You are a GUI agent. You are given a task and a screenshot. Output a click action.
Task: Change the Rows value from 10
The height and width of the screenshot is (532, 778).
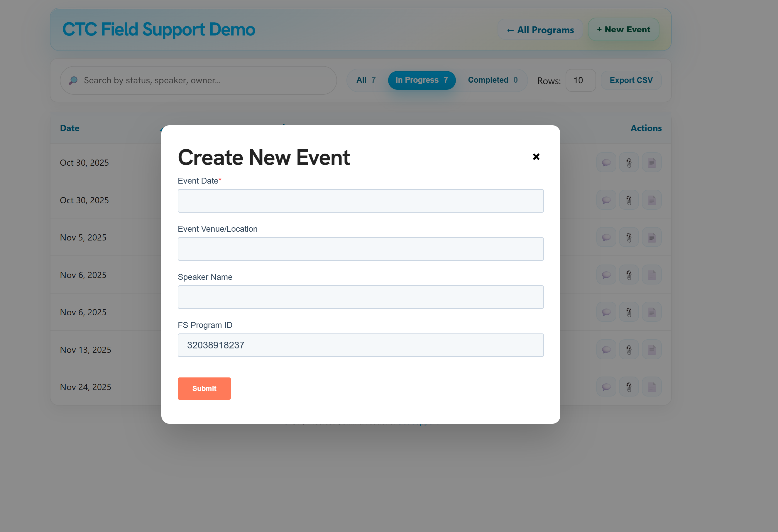(580, 80)
